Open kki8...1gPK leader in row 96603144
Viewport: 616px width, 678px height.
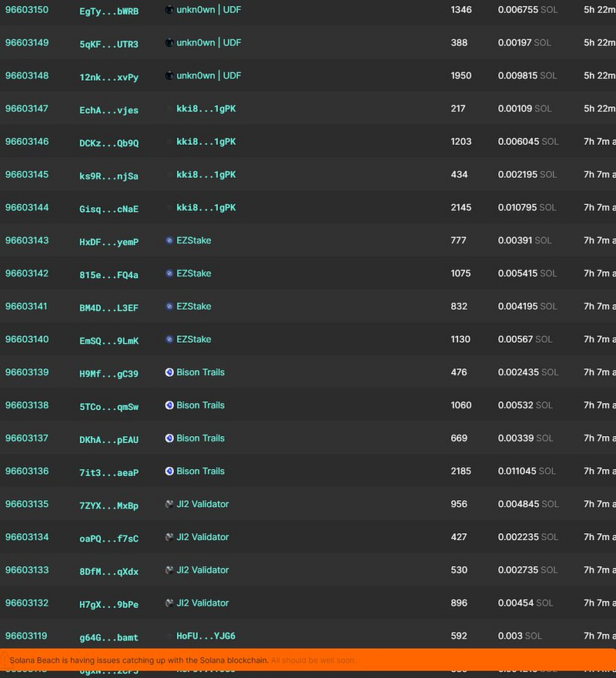click(206, 207)
